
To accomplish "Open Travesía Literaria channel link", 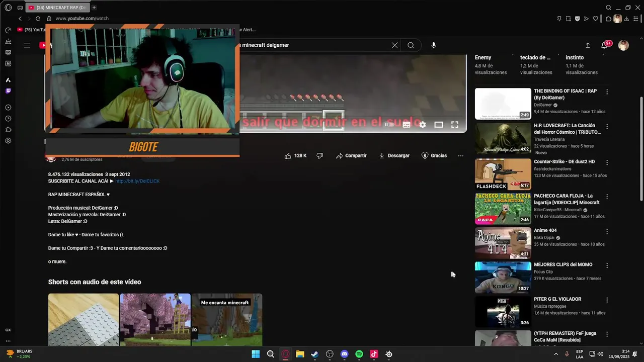I will pos(549,139).
